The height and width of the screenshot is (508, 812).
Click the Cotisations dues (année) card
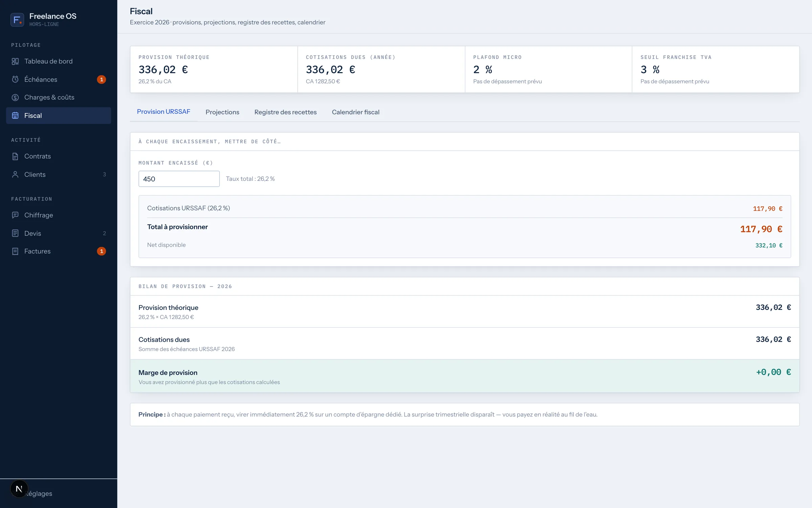click(381, 69)
